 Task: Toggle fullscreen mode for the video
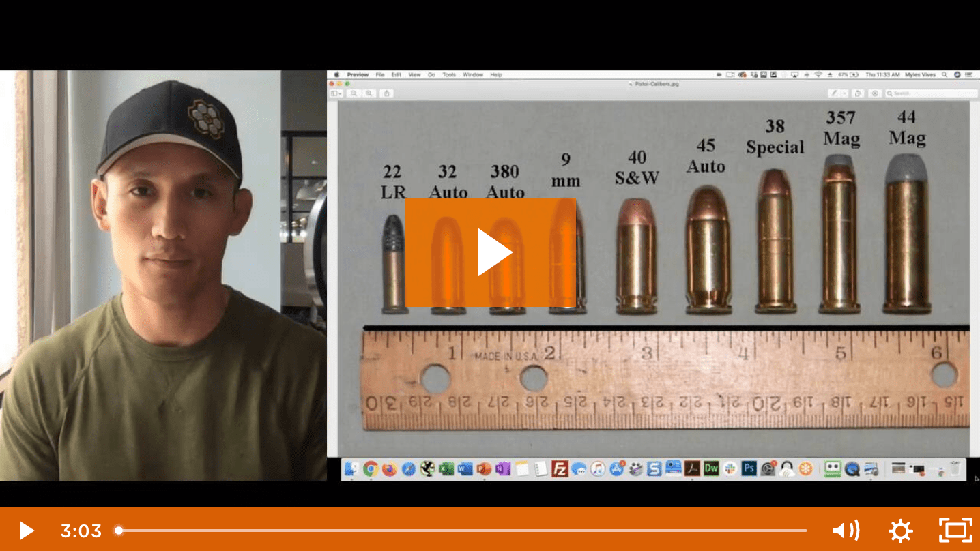(955, 531)
